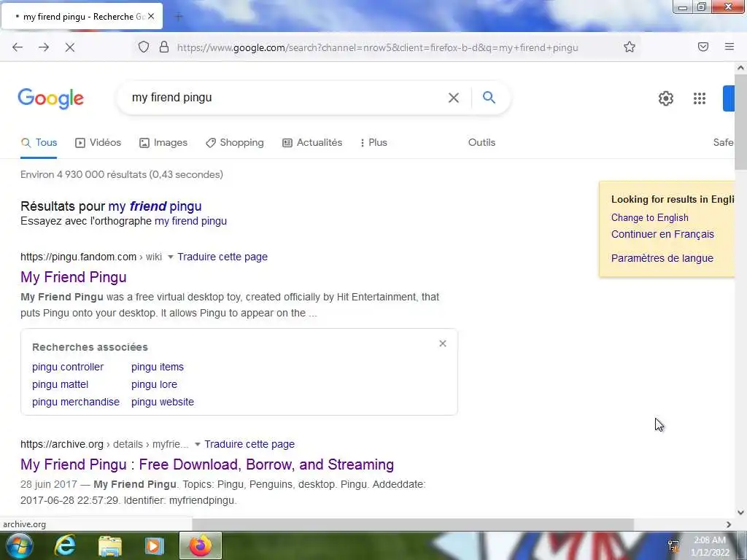Open the Firefox hamburger menu
Screen dimensions: 747x560
tap(729, 47)
